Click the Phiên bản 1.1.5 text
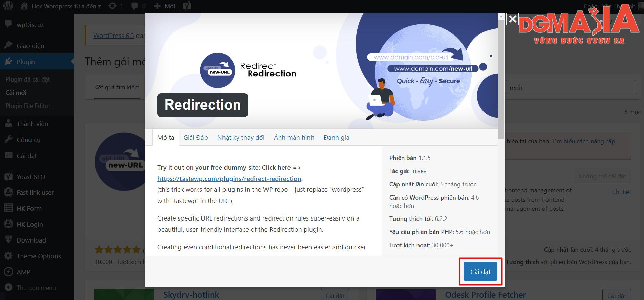Viewport: 644px width, 300px height. pos(410,158)
